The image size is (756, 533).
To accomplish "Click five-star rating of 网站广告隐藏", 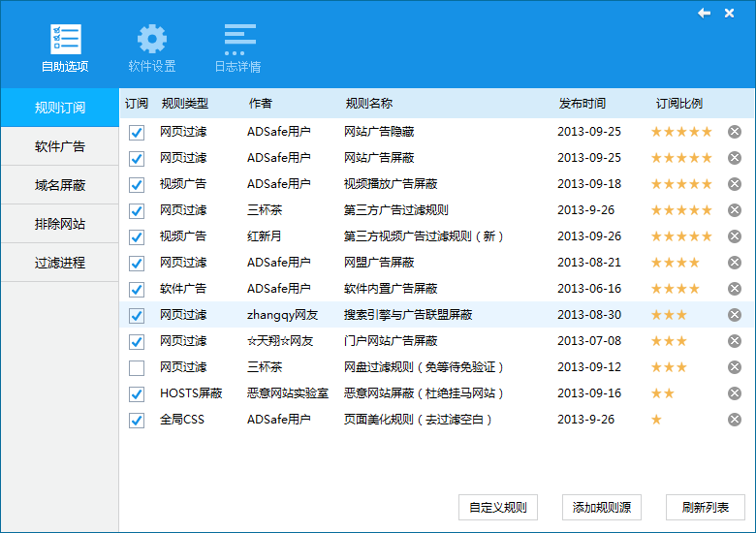I will tap(681, 132).
